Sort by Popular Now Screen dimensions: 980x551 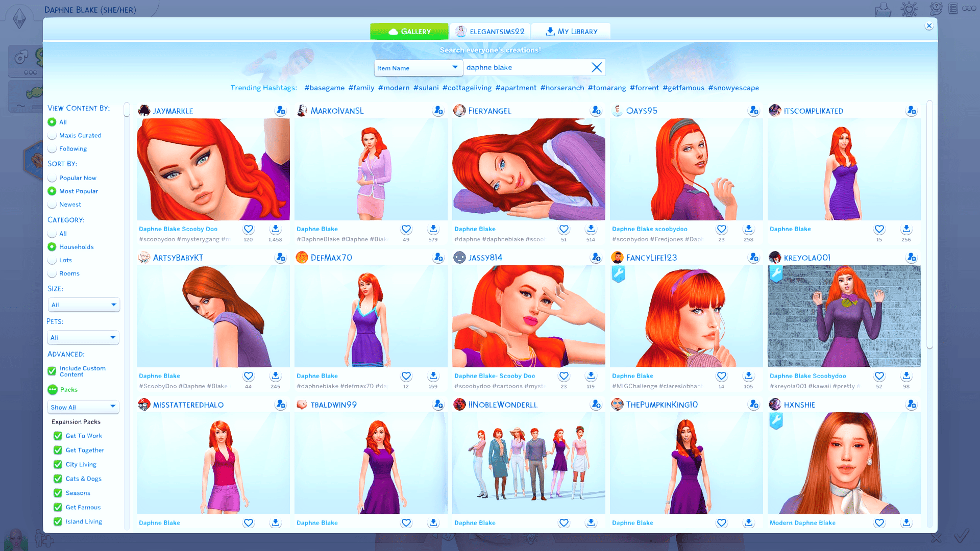[52, 178]
